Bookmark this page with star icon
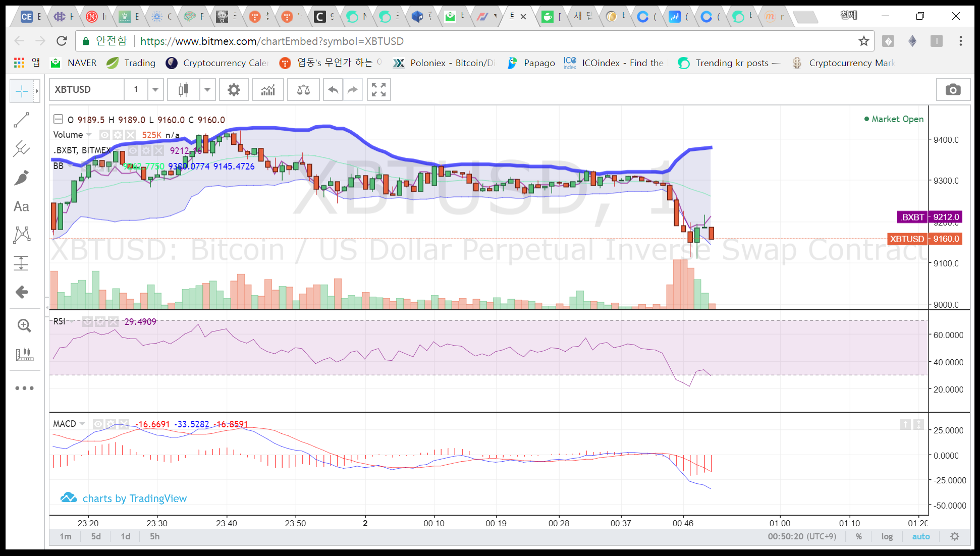The height and width of the screenshot is (556, 980). (864, 41)
